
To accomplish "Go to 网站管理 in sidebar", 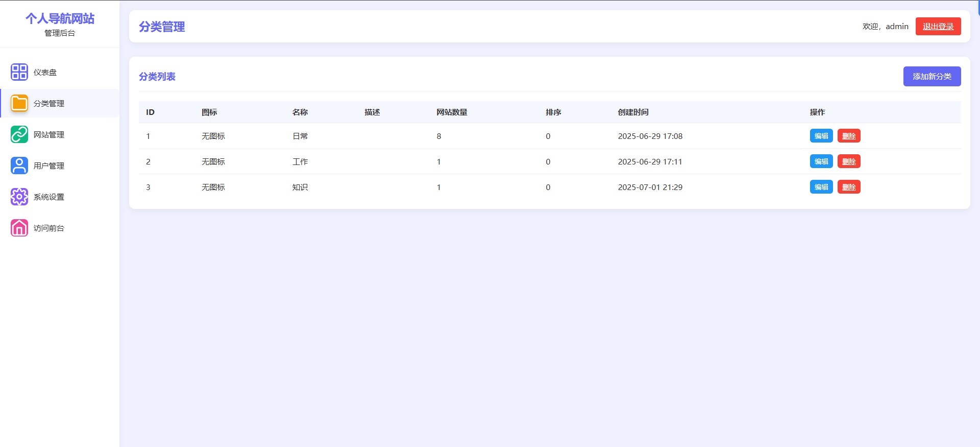I will pyautogui.click(x=60, y=134).
